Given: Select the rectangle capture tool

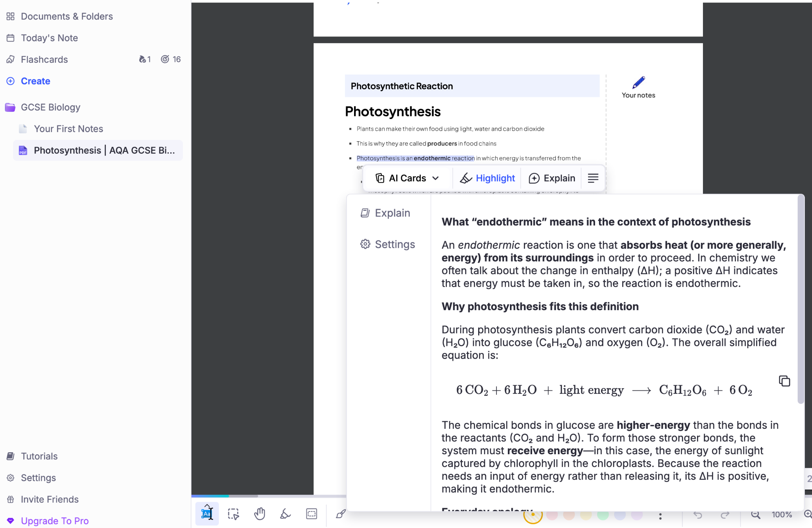Looking at the screenshot, I should (312, 514).
